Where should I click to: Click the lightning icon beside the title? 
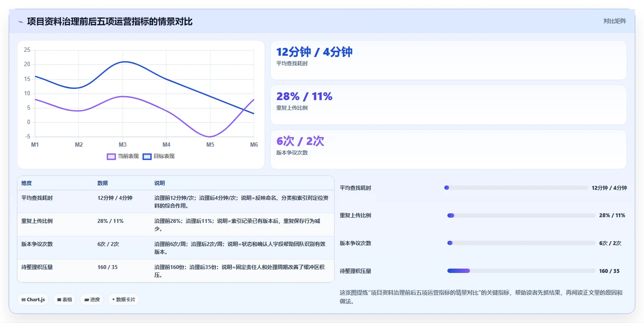[x=21, y=22]
